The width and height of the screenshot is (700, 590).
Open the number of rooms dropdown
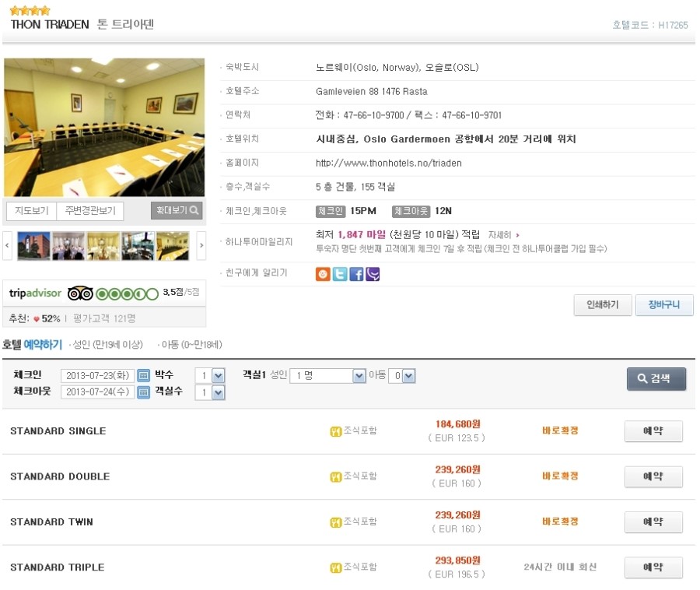click(x=218, y=392)
